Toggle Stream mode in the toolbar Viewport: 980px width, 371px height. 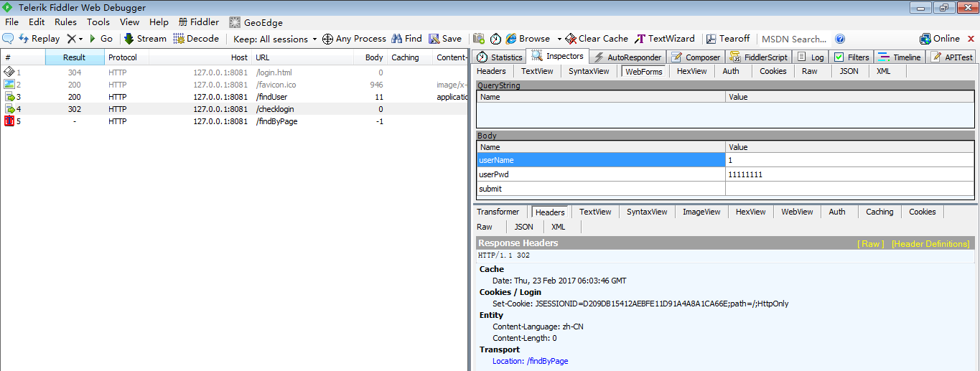coord(144,39)
